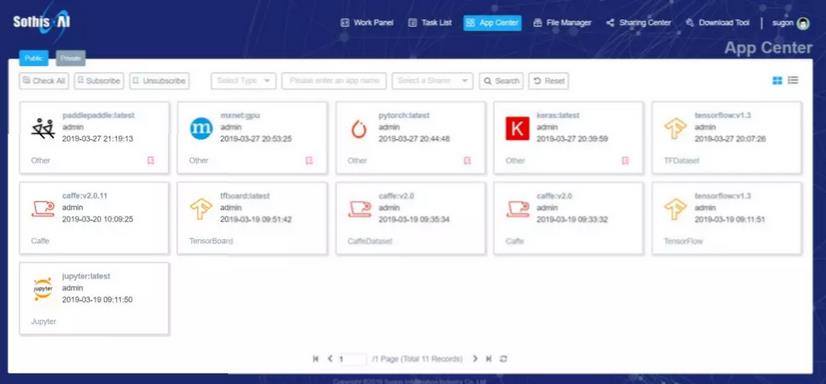Toggle subscribe bookmark on mxnet:gpu card

[309, 160]
